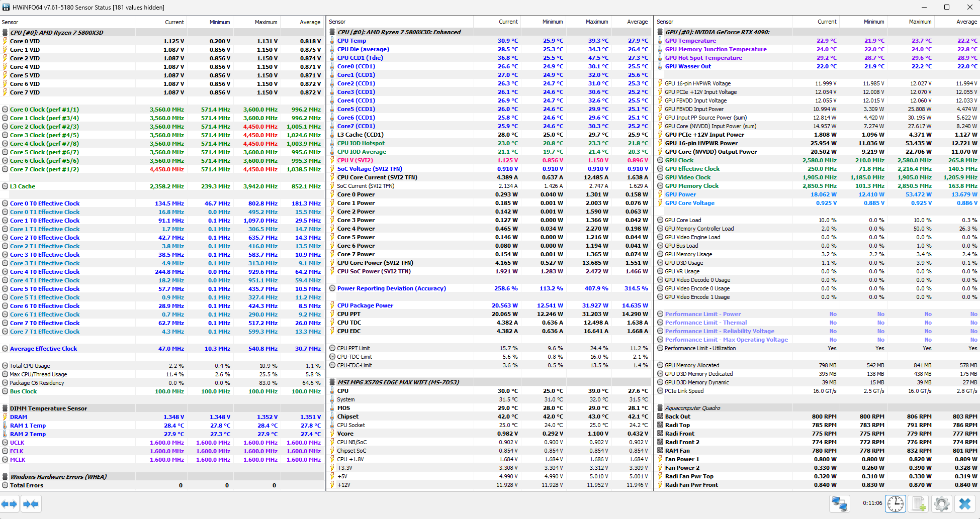Click the thermometer icon beside RAM 1 Temp
The image size is (980, 519).
click(x=5, y=426)
